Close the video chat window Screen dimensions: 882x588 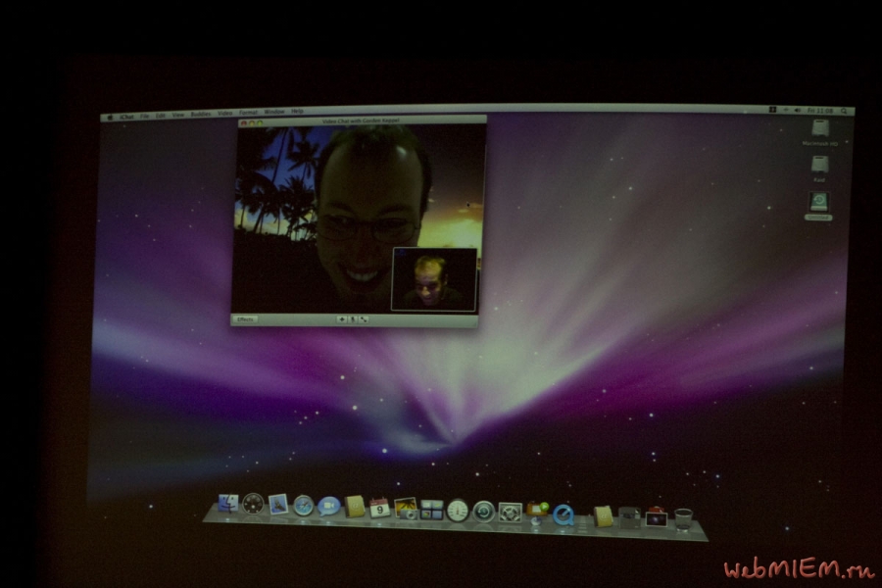tap(244, 123)
